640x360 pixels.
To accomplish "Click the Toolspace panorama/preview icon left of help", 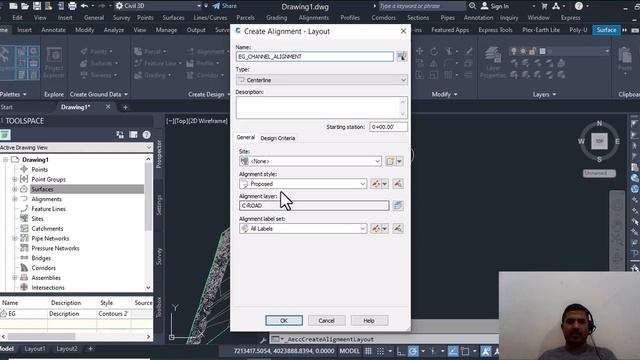I will point(133,135).
